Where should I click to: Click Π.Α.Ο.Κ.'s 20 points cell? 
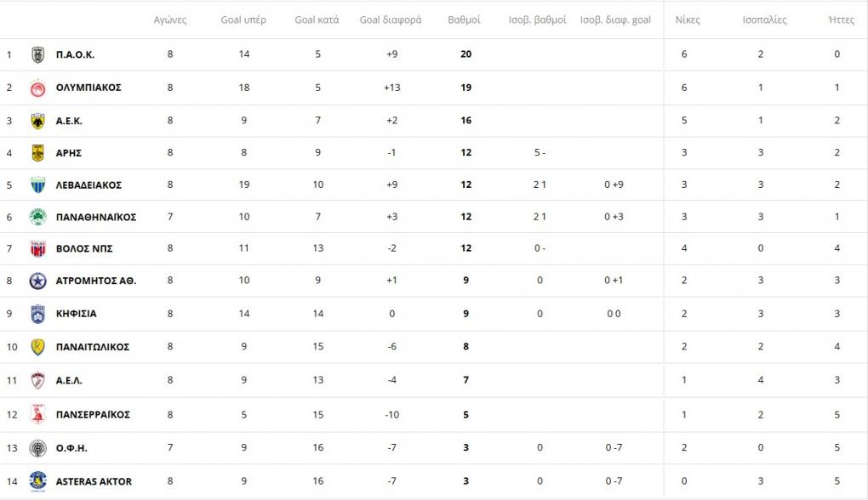(465, 54)
